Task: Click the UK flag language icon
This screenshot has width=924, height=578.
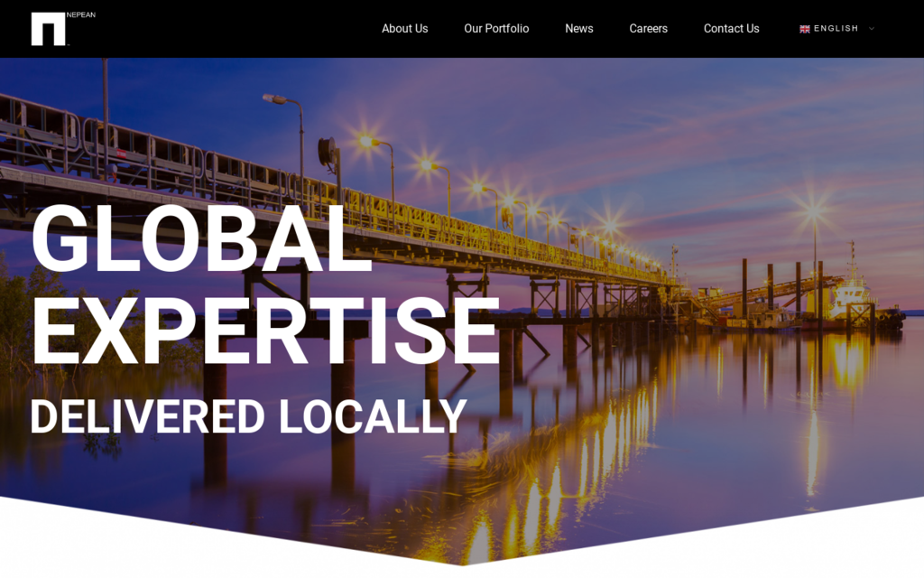Action: pos(804,29)
